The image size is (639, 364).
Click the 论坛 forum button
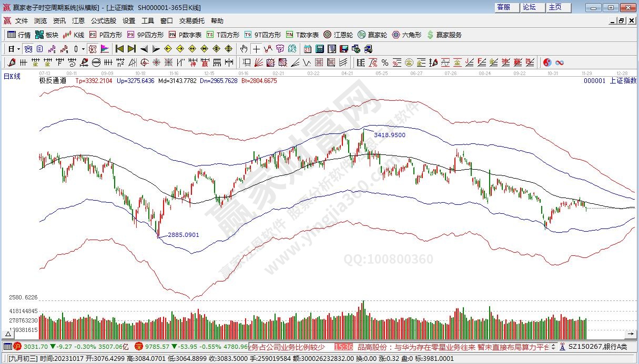pyautogui.click(x=529, y=7)
